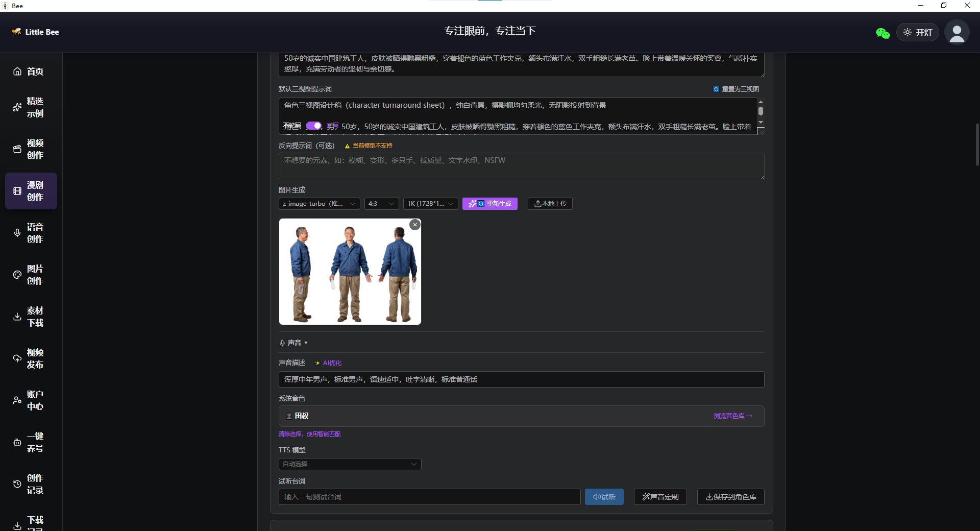Toggle the 开灯 light mode switch
Viewport: 980px width, 531px height.
(917, 32)
